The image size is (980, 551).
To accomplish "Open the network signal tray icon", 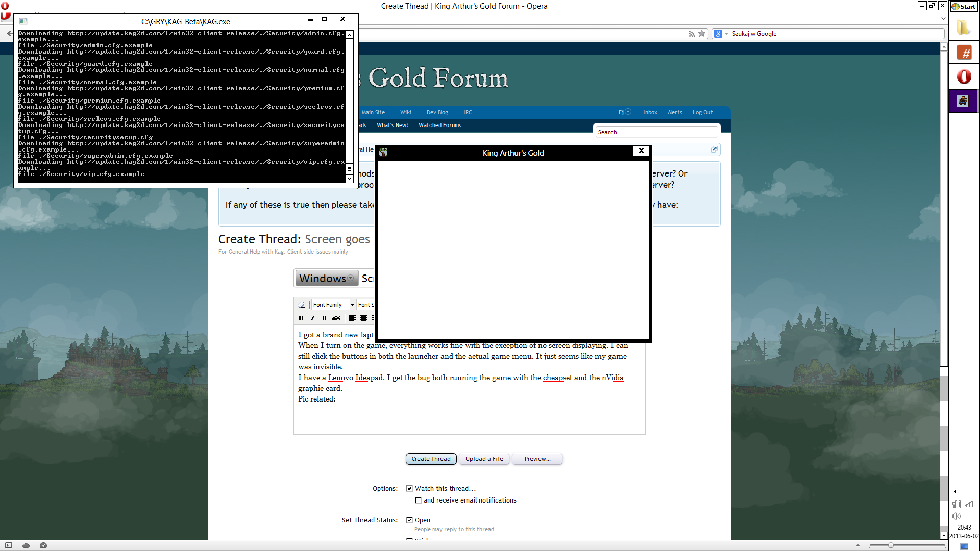I will pyautogui.click(x=969, y=504).
